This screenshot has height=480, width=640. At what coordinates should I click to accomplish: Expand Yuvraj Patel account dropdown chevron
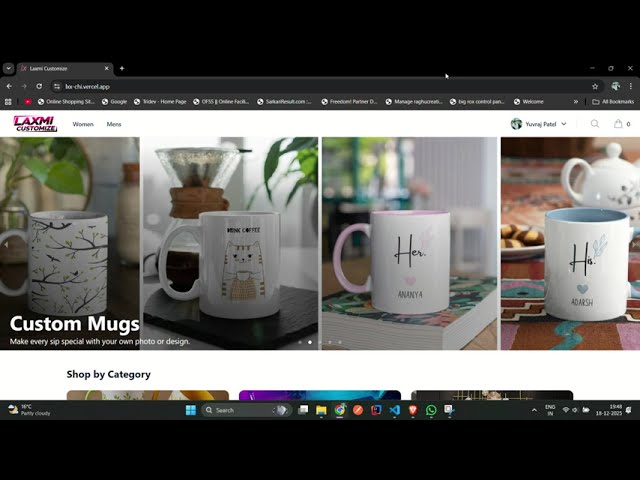pos(564,124)
